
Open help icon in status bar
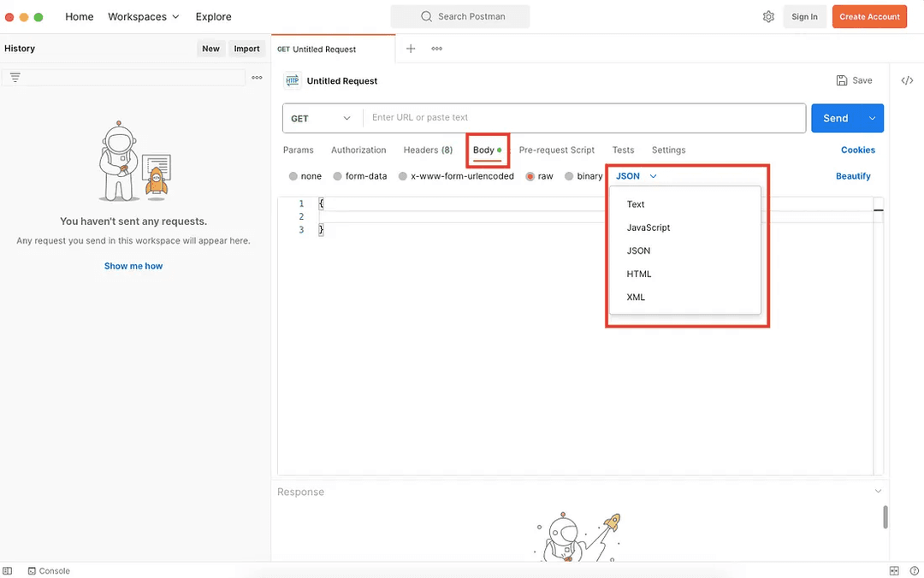click(x=914, y=571)
